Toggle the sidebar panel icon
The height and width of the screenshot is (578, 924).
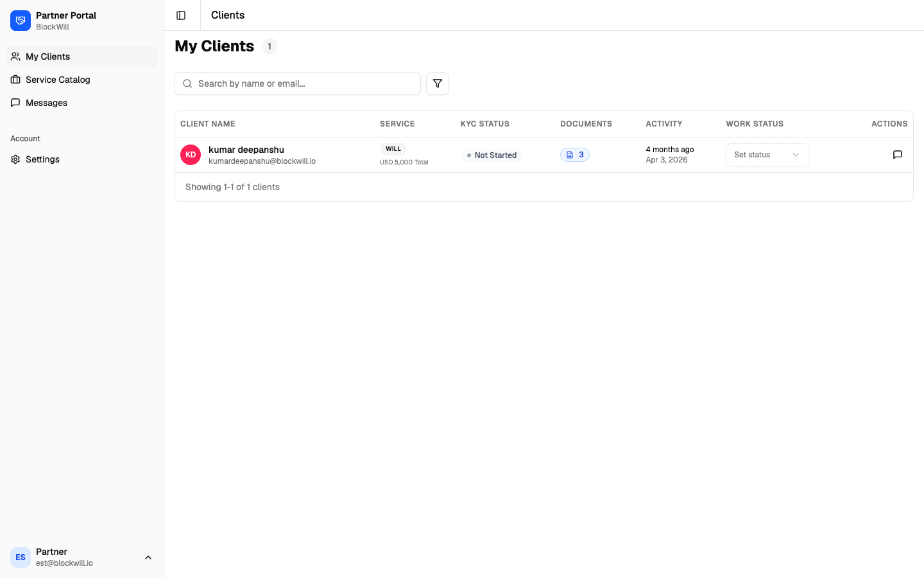point(181,15)
